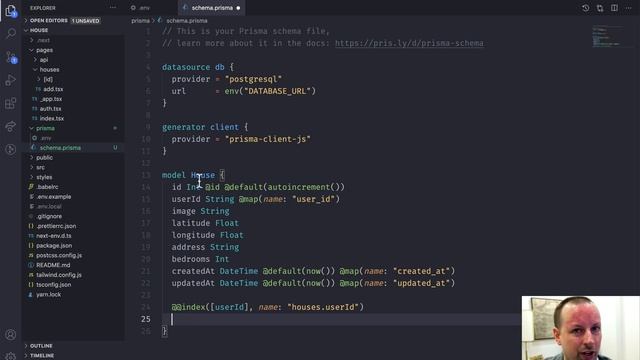640x360 pixels.
Task: Expand the src folder
Action: [x=40, y=167]
